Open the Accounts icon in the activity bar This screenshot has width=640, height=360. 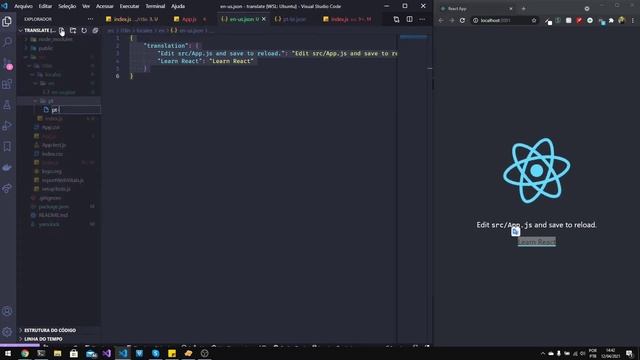7,311
